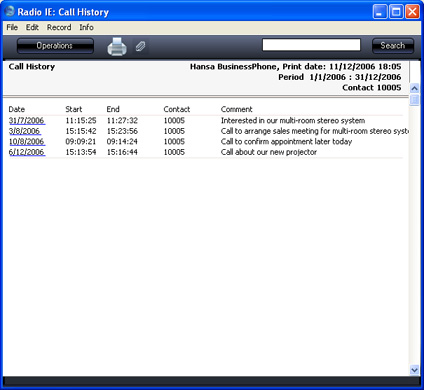Image resolution: width=424 pixels, height=390 pixels.
Task: Close the Call History window
Action: coord(412,12)
